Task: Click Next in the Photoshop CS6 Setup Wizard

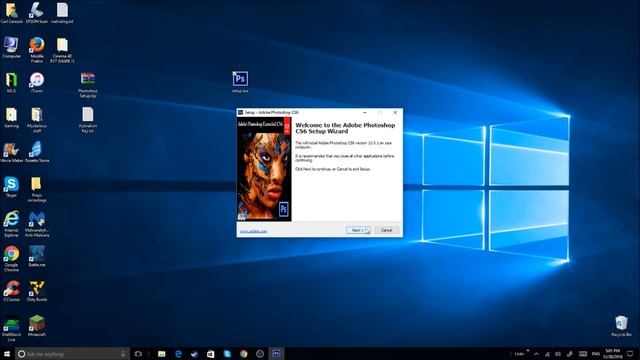Action: point(358,230)
